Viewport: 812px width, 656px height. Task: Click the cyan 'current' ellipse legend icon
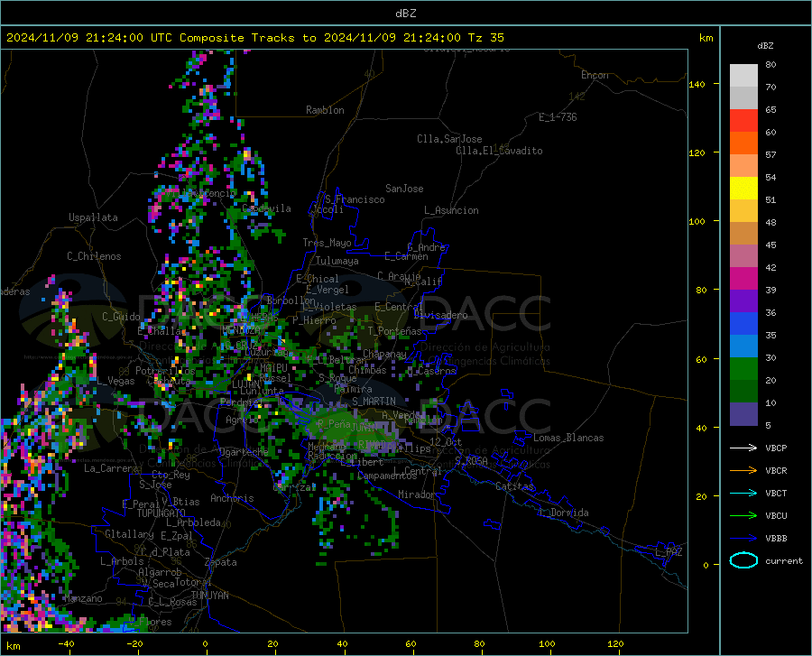click(743, 560)
